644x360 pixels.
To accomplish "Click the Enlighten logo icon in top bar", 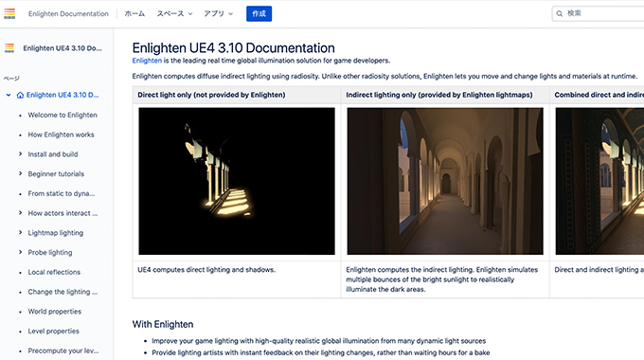I will click(9, 13).
